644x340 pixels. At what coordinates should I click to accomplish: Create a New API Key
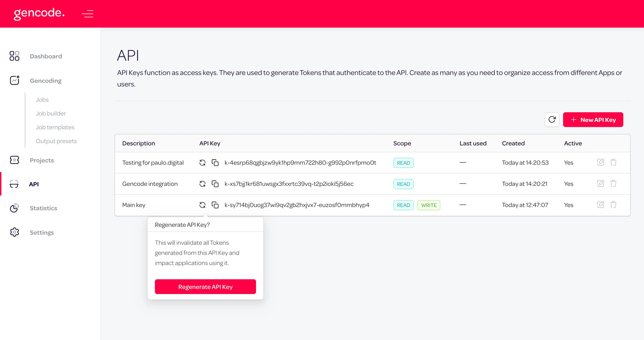(x=593, y=120)
